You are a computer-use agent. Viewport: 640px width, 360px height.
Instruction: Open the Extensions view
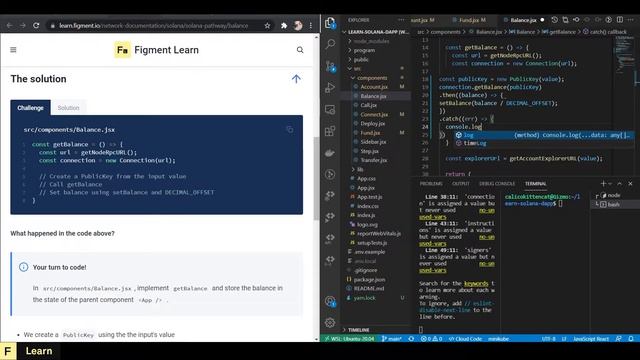tap(330, 131)
